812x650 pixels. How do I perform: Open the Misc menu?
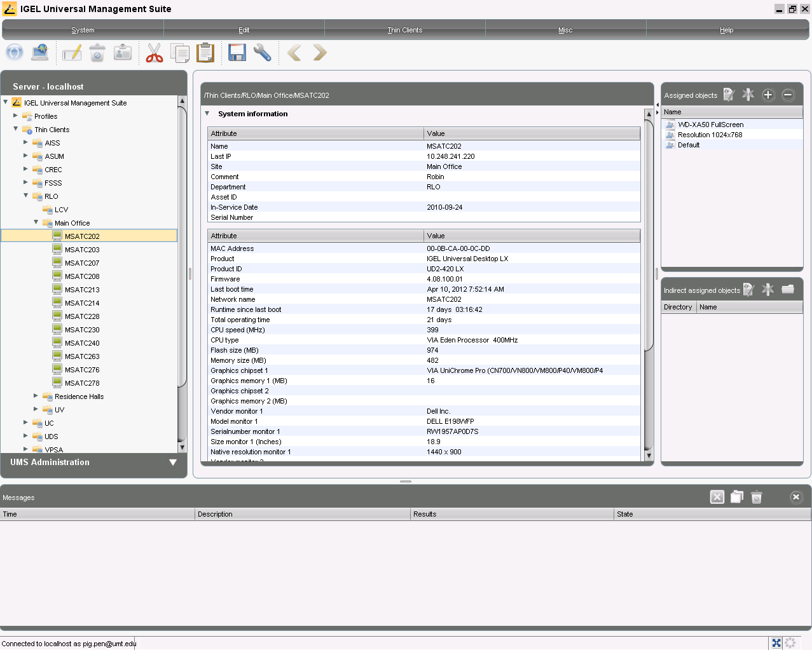tap(565, 30)
